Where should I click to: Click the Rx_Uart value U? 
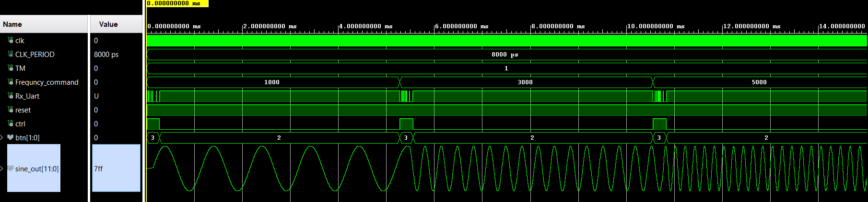point(96,96)
